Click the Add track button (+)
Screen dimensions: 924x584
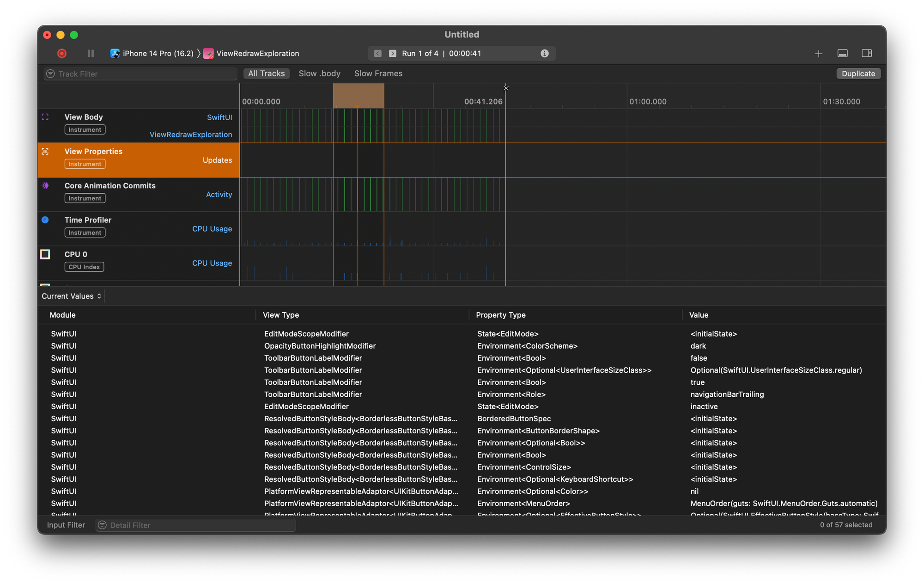click(x=819, y=54)
